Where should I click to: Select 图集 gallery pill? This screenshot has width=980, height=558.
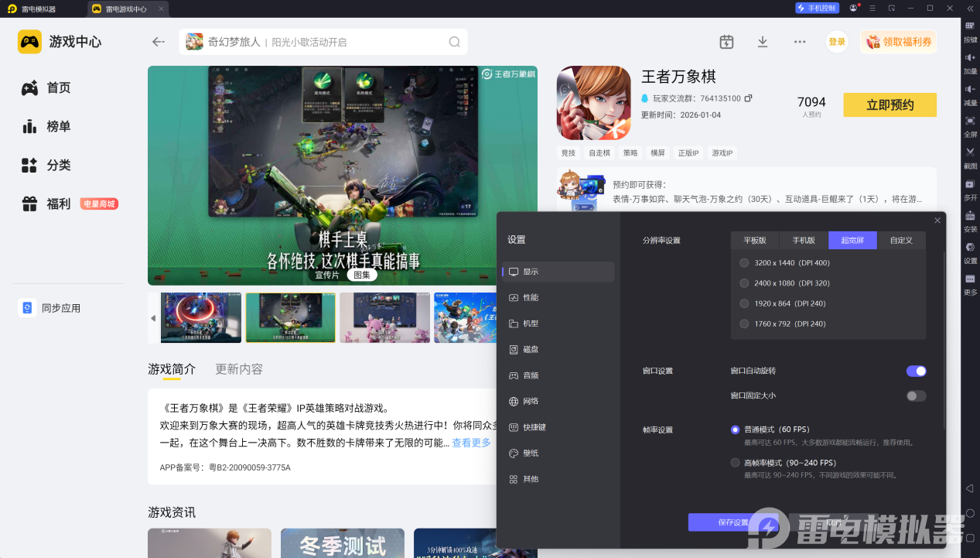tap(361, 275)
